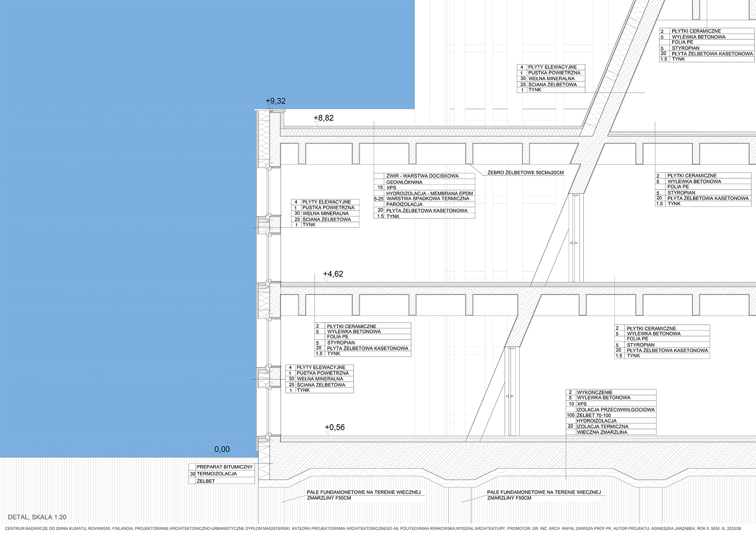Click the +0,56 ground floor elevation label

click(334, 427)
